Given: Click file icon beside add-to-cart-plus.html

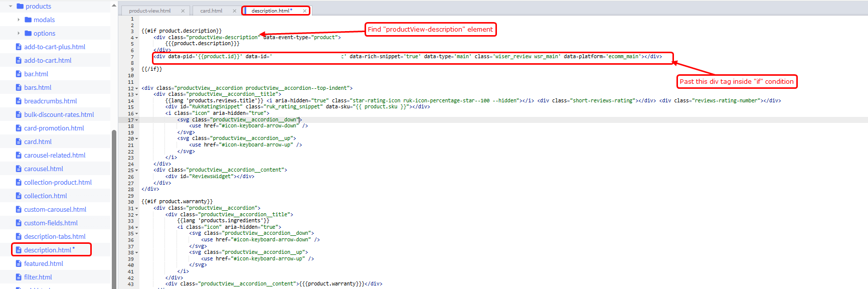Looking at the screenshot, I should pos(19,47).
